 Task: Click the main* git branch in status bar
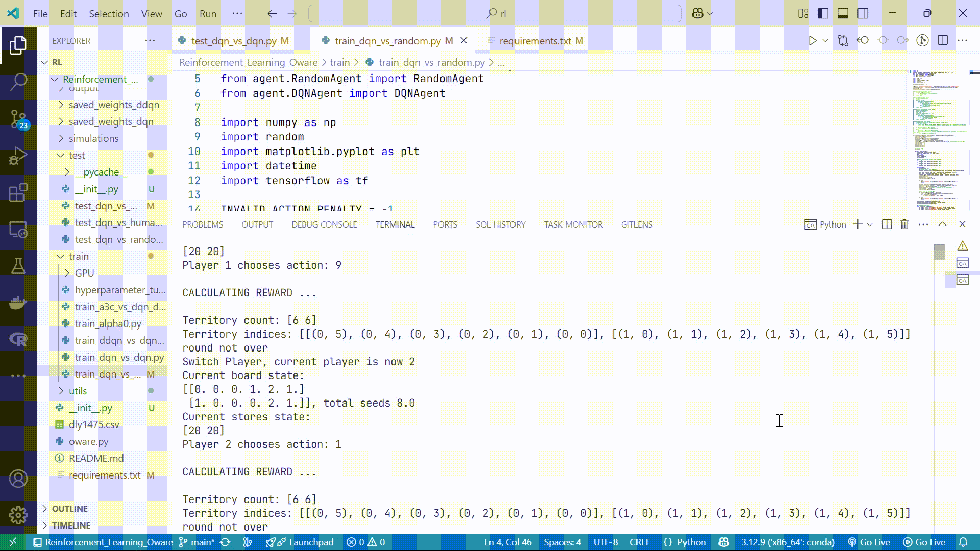pyautogui.click(x=197, y=542)
